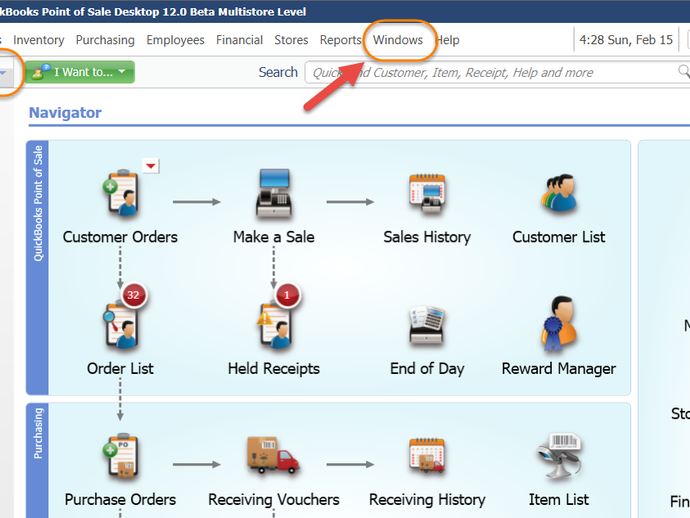
Task: Open the Sales History icon
Action: coord(427,193)
